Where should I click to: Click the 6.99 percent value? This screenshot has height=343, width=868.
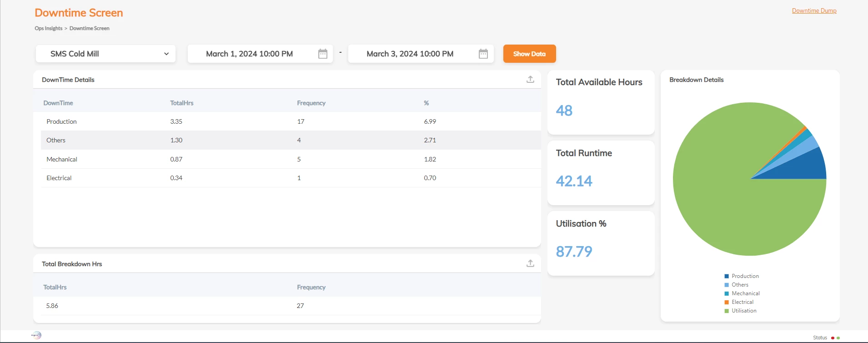click(430, 121)
